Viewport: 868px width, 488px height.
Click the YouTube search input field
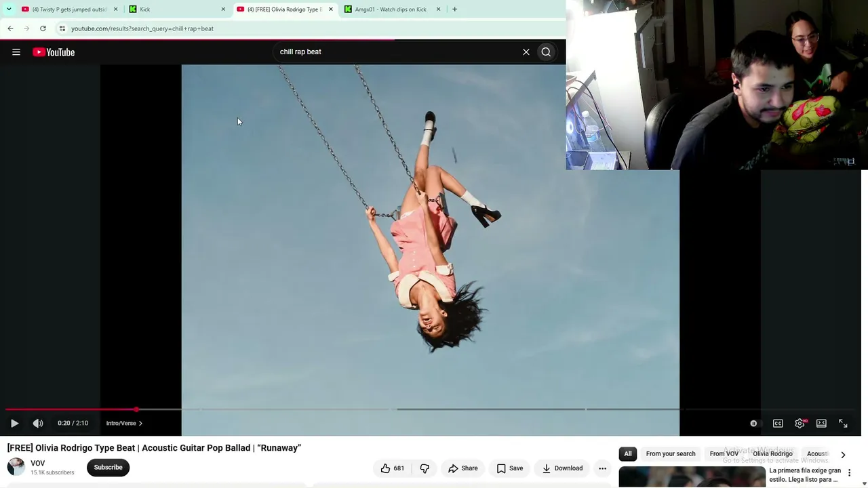(397, 52)
